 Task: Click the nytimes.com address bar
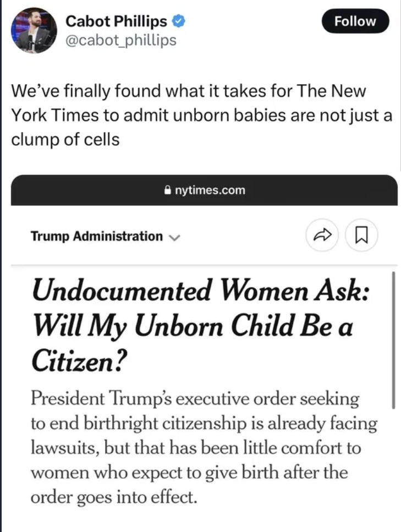click(204, 190)
